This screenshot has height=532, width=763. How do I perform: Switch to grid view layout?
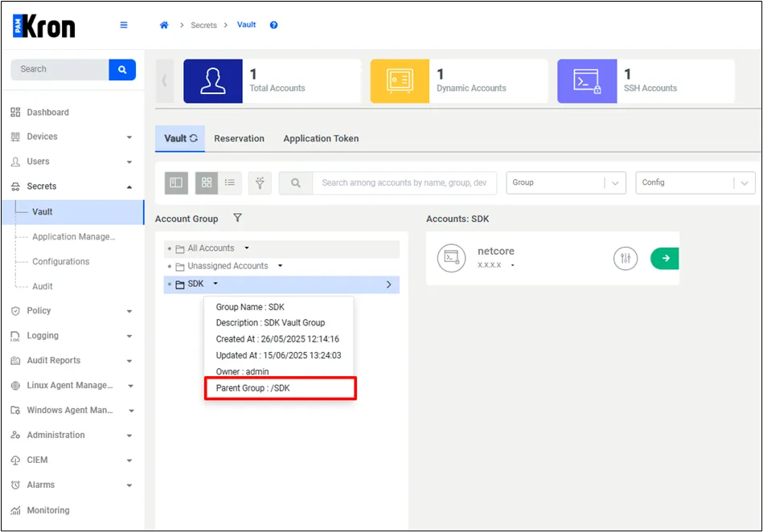pyautogui.click(x=207, y=183)
